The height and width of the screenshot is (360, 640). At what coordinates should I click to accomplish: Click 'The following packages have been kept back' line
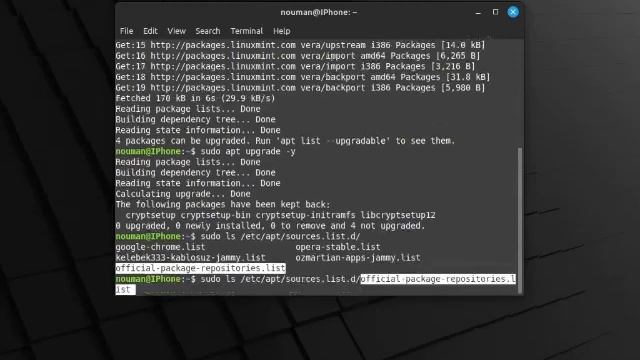(x=223, y=204)
